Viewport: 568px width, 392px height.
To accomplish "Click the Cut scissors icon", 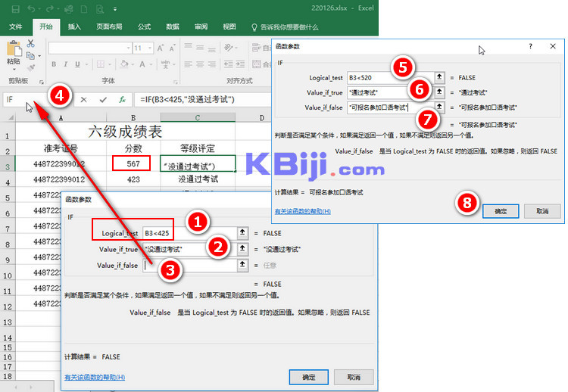I will click(x=31, y=43).
